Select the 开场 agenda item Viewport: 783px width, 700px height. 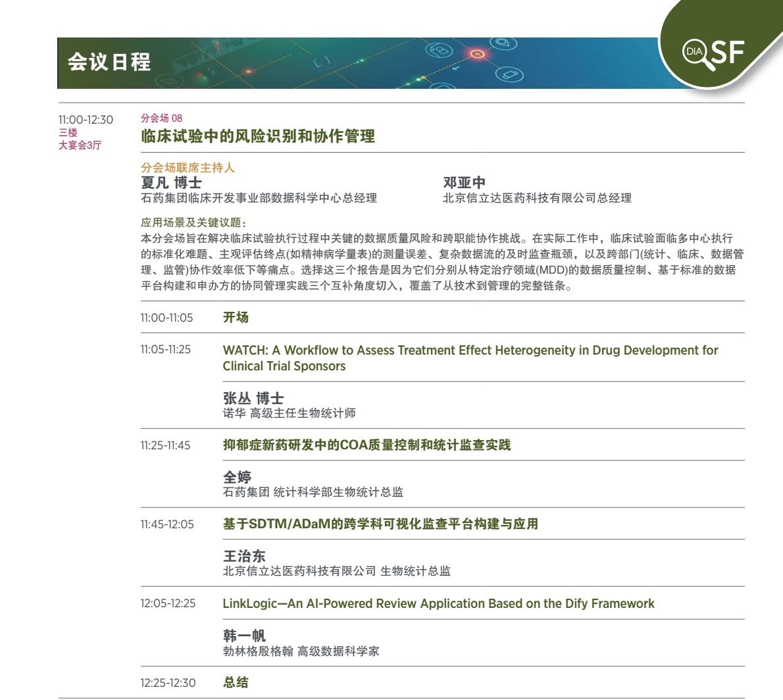point(236,317)
